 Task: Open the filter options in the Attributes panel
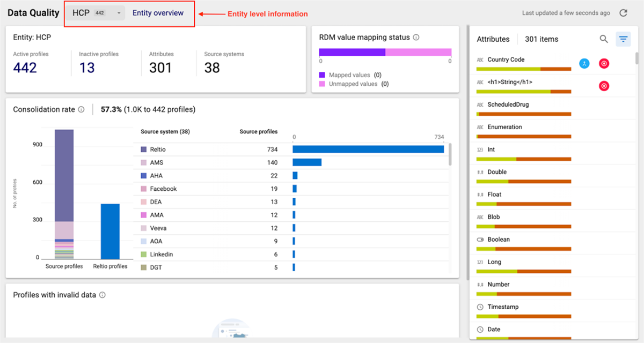click(x=623, y=39)
